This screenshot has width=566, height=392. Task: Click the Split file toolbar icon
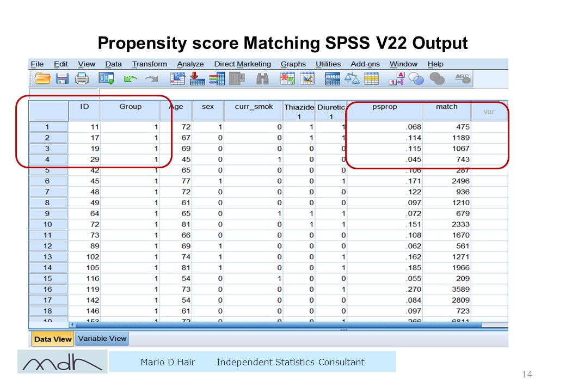(x=332, y=78)
